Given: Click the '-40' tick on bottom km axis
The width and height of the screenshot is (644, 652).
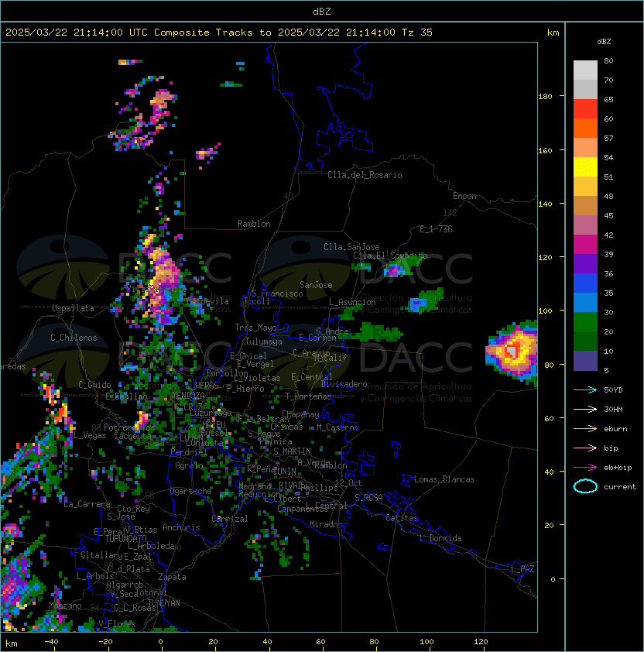Looking at the screenshot, I should [52, 642].
